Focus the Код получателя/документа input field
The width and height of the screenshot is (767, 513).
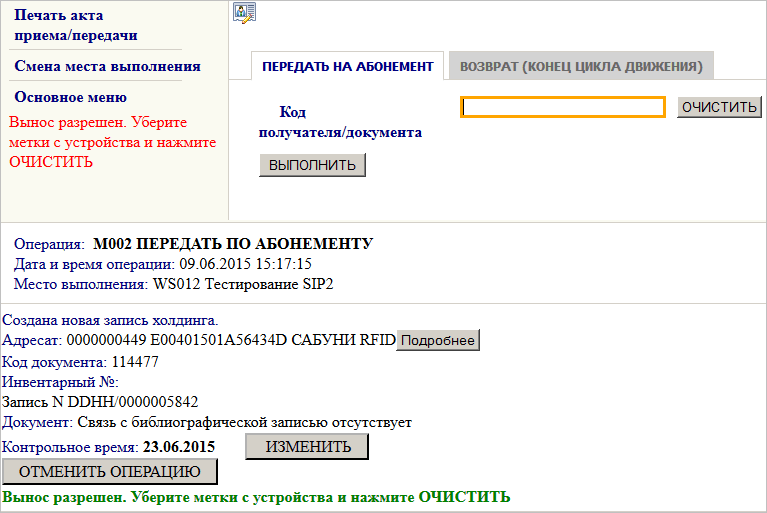[x=562, y=107]
